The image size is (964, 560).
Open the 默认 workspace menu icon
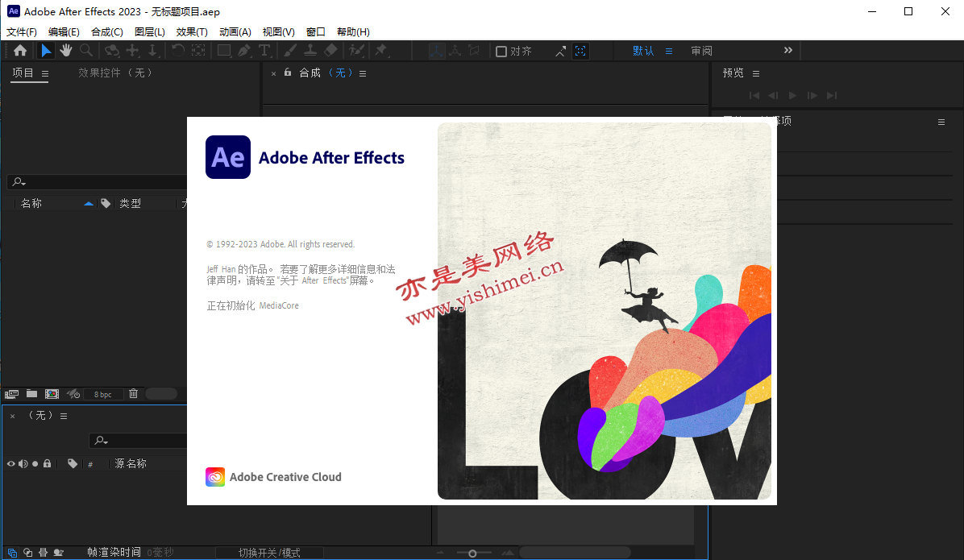coord(669,51)
